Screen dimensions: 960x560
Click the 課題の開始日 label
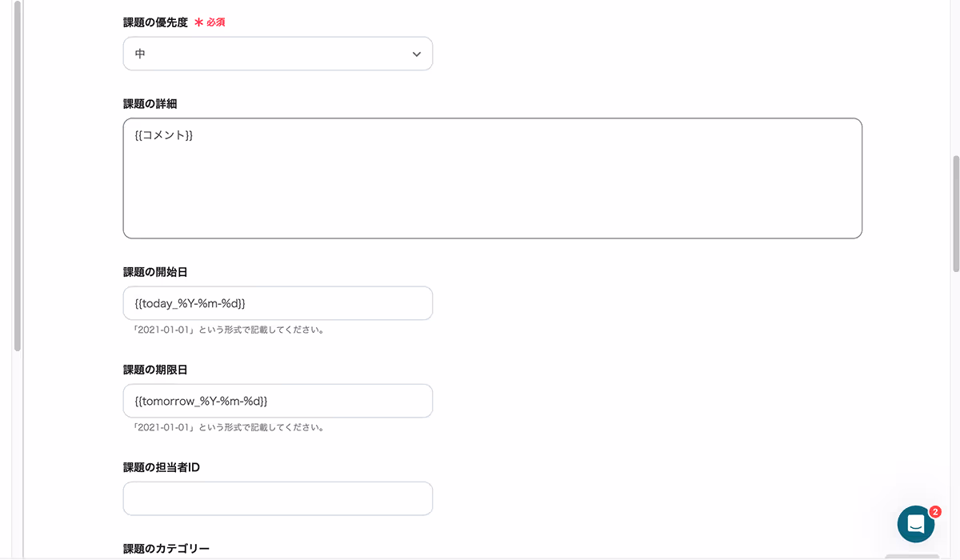155,272
